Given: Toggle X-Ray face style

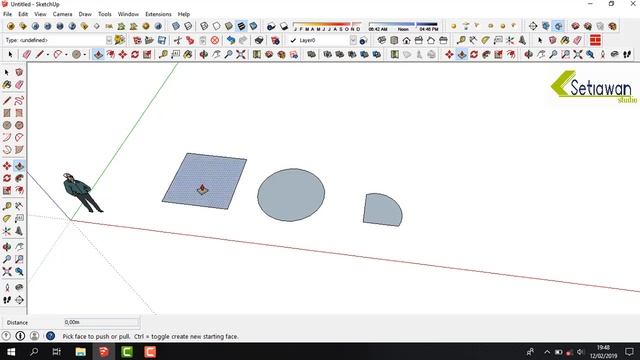Looking at the screenshot, I should pyautogui.click(x=176, y=26).
